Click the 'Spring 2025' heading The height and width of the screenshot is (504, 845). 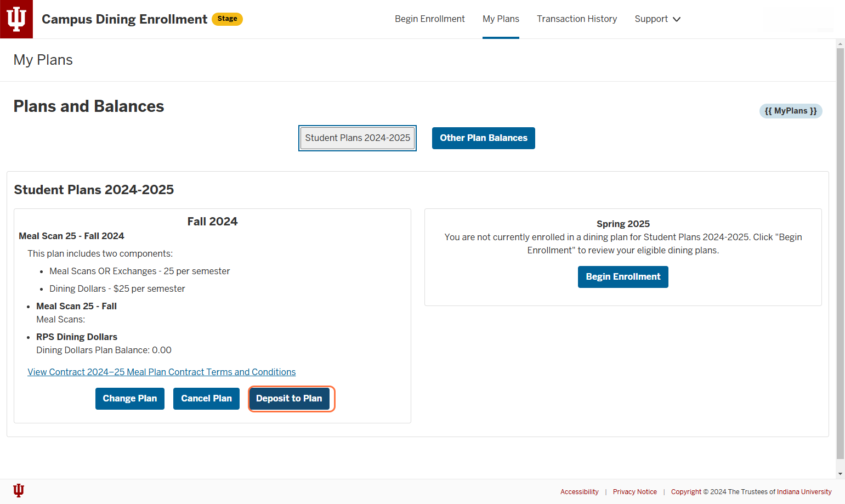(623, 224)
